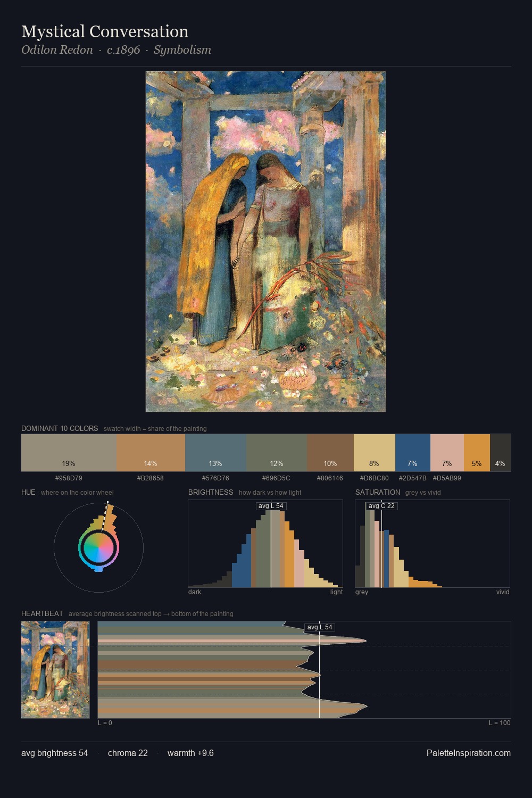Click the #576D76 13% color swatch
Image resolution: width=532 pixels, height=798 pixels.
tap(215, 453)
